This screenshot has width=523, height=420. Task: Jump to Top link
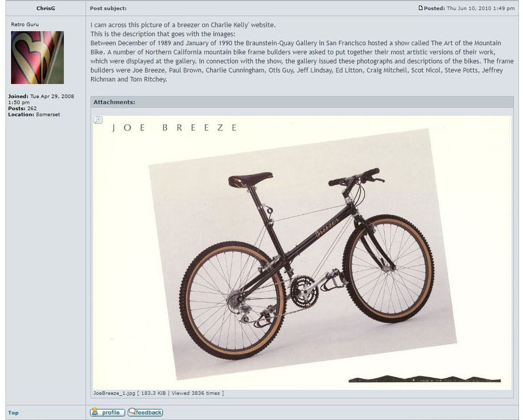(14, 412)
